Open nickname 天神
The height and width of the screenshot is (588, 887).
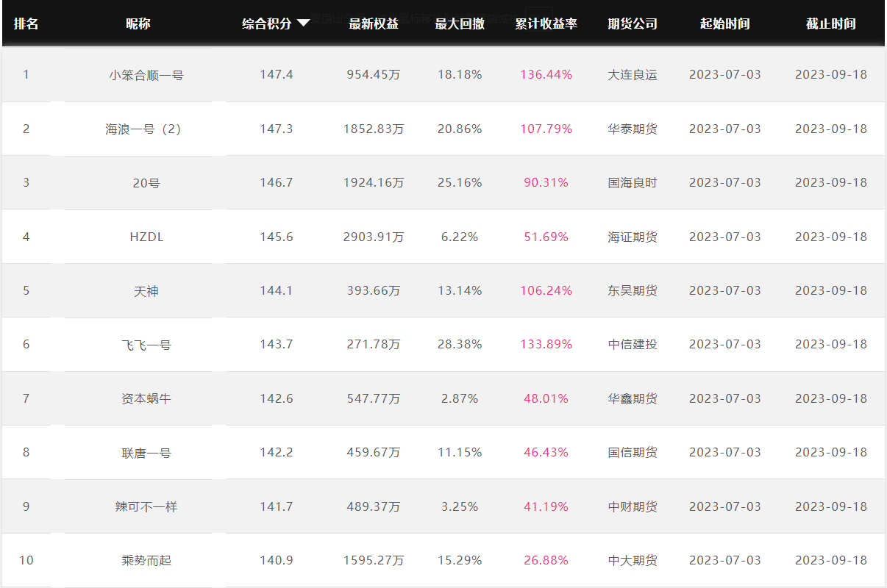tap(146, 291)
